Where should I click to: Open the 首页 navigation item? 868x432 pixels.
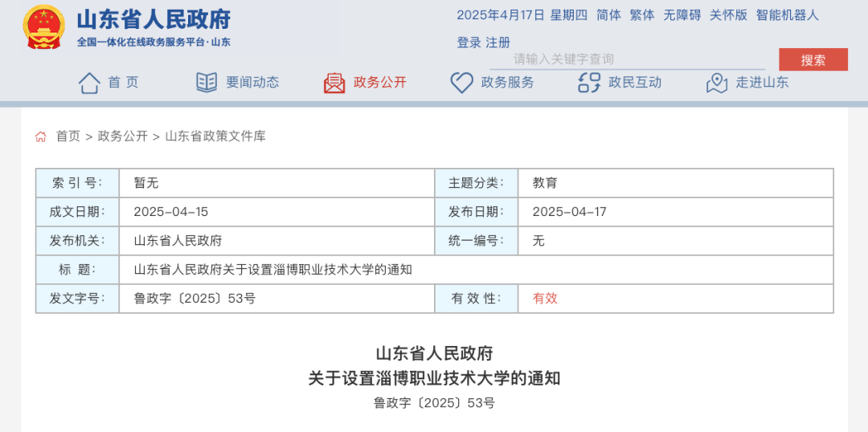[123, 83]
